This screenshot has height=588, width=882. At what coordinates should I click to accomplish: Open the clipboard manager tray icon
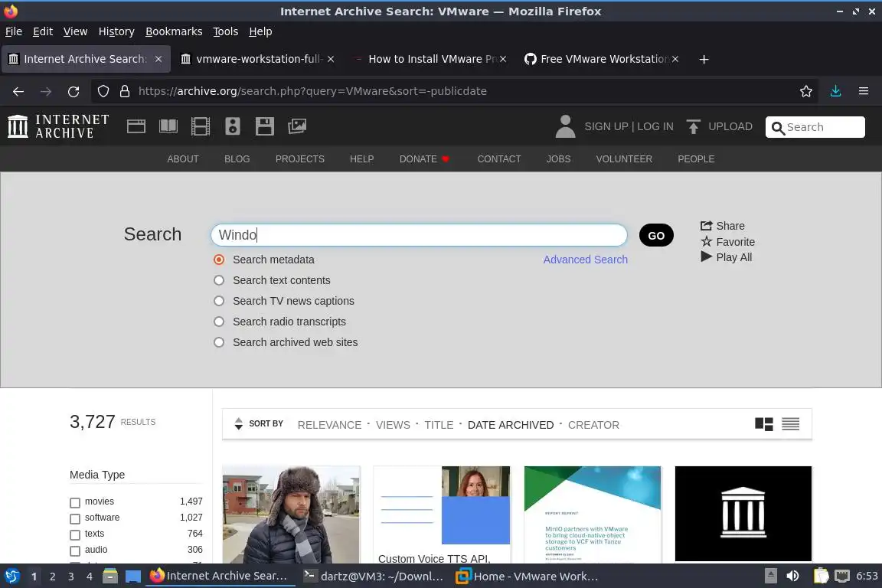click(x=822, y=577)
